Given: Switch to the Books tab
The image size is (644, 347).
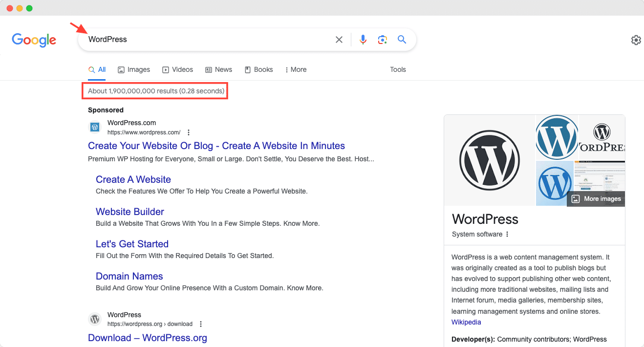Looking at the screenshot, I should pyautogui.click(x=258, y=69).
